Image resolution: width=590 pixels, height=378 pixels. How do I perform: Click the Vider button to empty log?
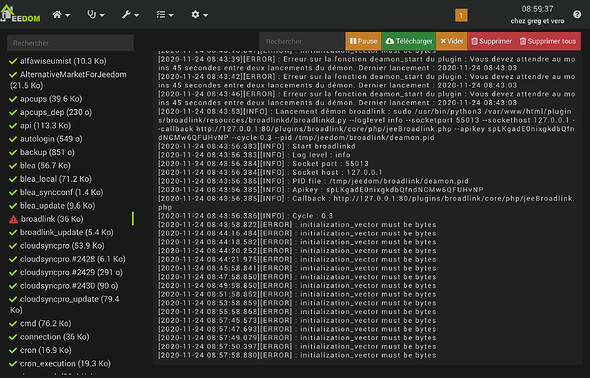tap(452, 41)
